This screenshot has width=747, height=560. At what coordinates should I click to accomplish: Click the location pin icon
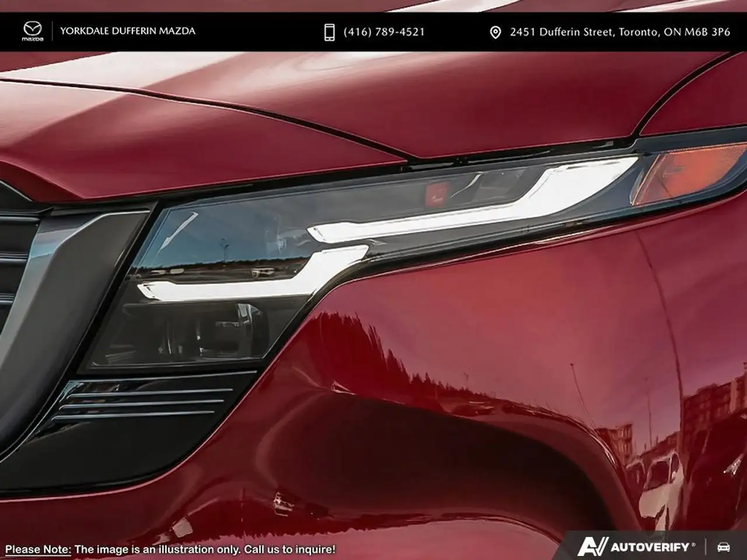click(495, 32)
